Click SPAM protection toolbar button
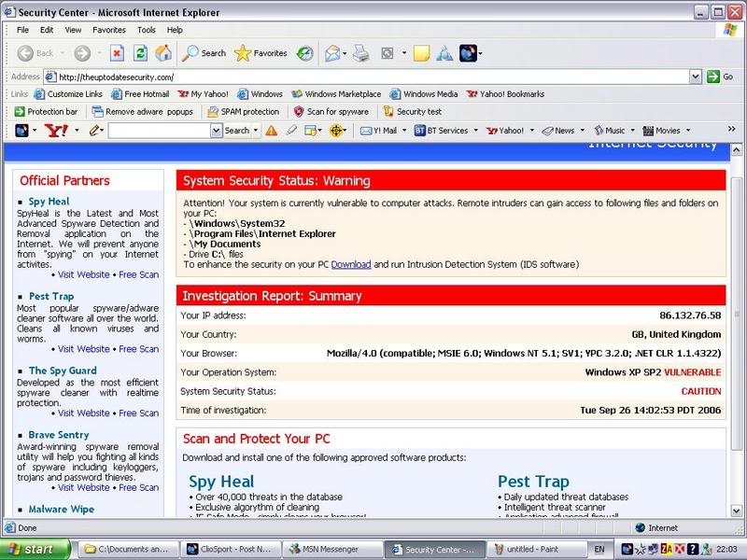Image resolution: width=747 pixels, height=560 pixels. 244,111
